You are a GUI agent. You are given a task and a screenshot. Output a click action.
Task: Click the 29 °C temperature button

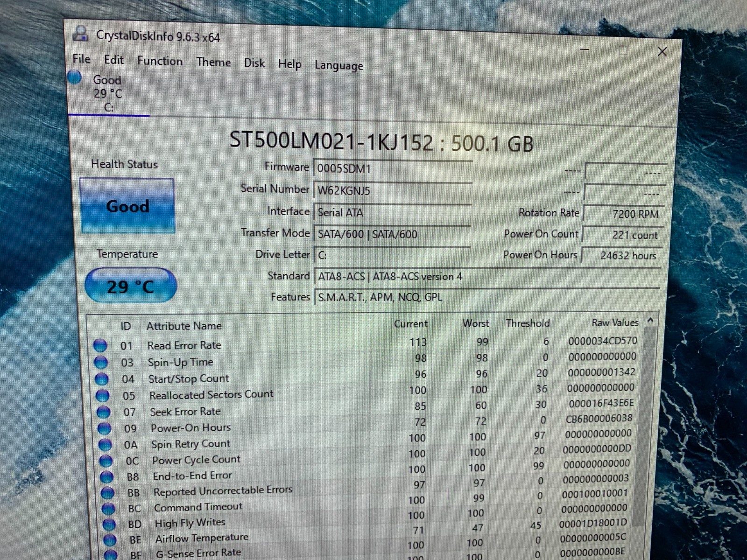pos(130,286)
